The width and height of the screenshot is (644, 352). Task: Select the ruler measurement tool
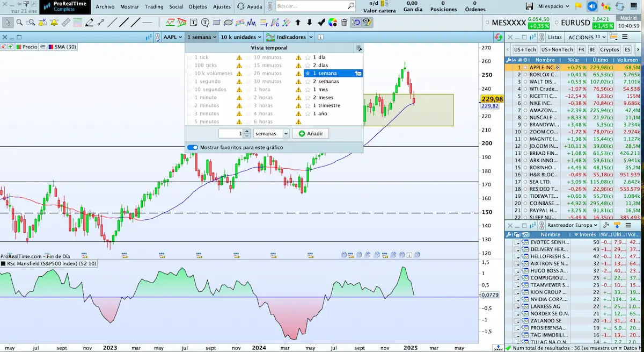pyautogui.click(x=66, y=23)
